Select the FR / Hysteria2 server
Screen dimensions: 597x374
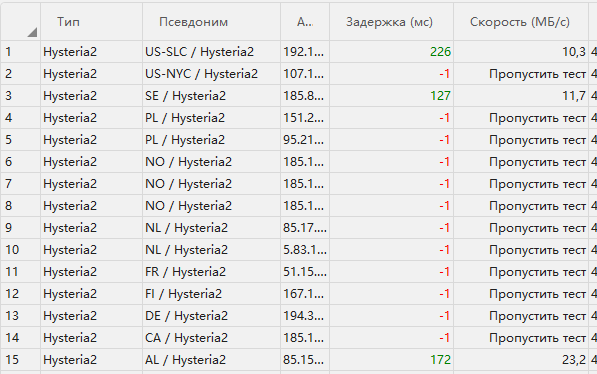click(185, 272)
